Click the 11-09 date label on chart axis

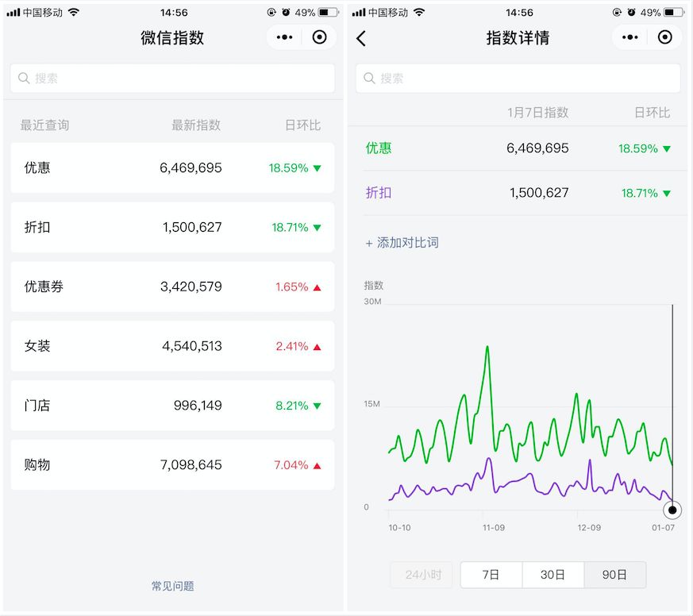click(x=493, y=528)
